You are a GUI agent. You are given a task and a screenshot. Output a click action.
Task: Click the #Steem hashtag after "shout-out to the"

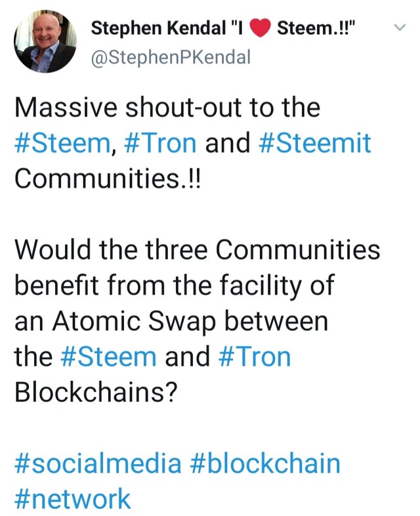click(x=61, y=143)
